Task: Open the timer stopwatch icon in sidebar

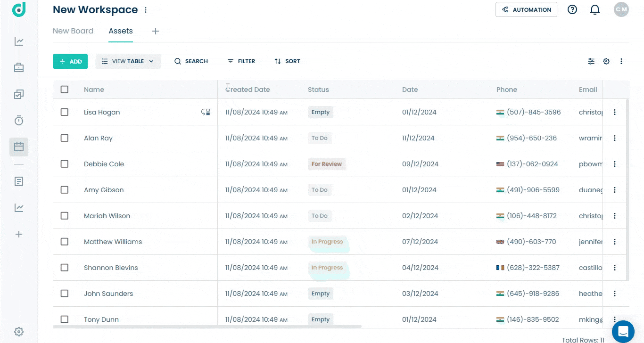Action: pyautogui.click(x=19, y=121)
